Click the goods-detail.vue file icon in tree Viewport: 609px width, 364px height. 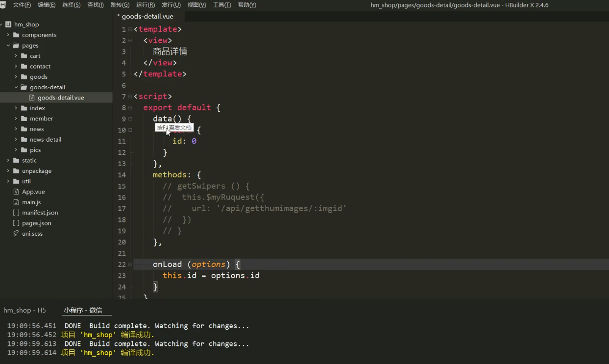point(32,97)
